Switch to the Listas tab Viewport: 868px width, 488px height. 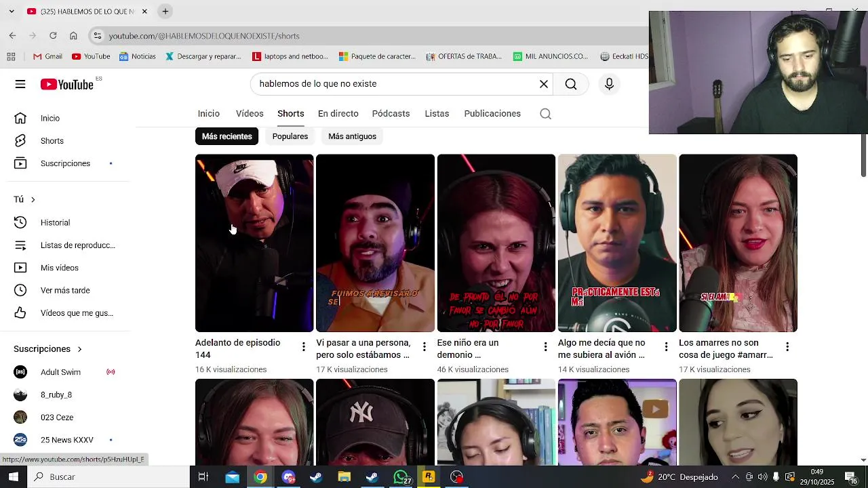(437, 114)
